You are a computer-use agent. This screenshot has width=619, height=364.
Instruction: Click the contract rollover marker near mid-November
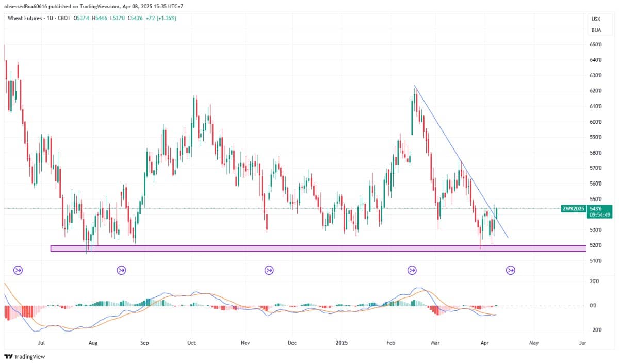[x=269, y=270]
